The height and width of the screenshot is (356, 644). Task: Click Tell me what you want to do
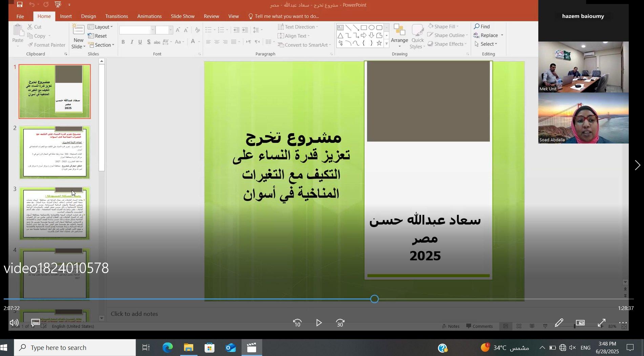pyautogui.click(x=284, y=16)
